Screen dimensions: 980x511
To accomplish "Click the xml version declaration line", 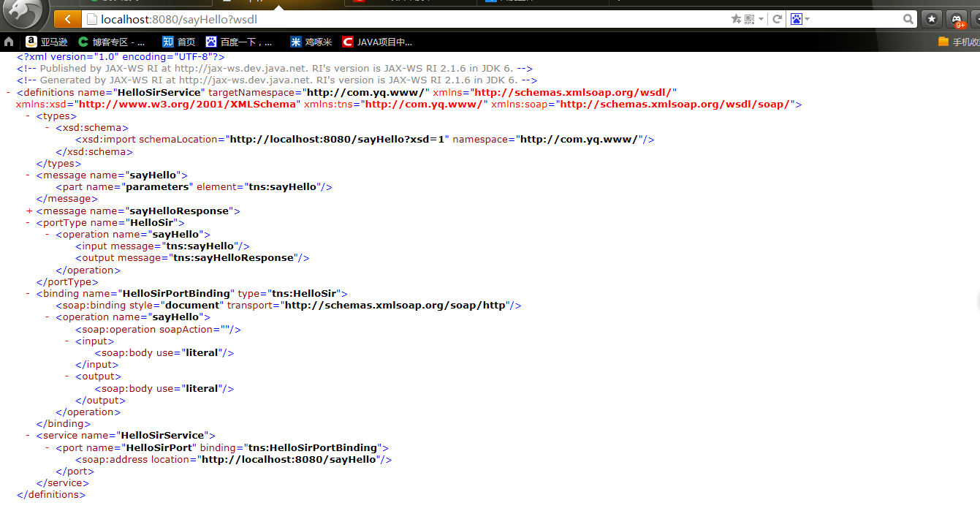I will tap(121, 56).
